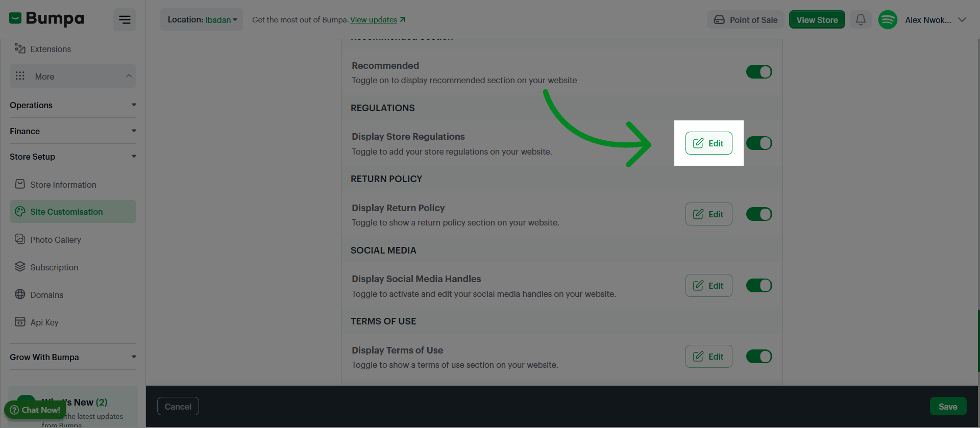Edit the Terms of Use
Screen dimensions: 980x428
(708, 357)
